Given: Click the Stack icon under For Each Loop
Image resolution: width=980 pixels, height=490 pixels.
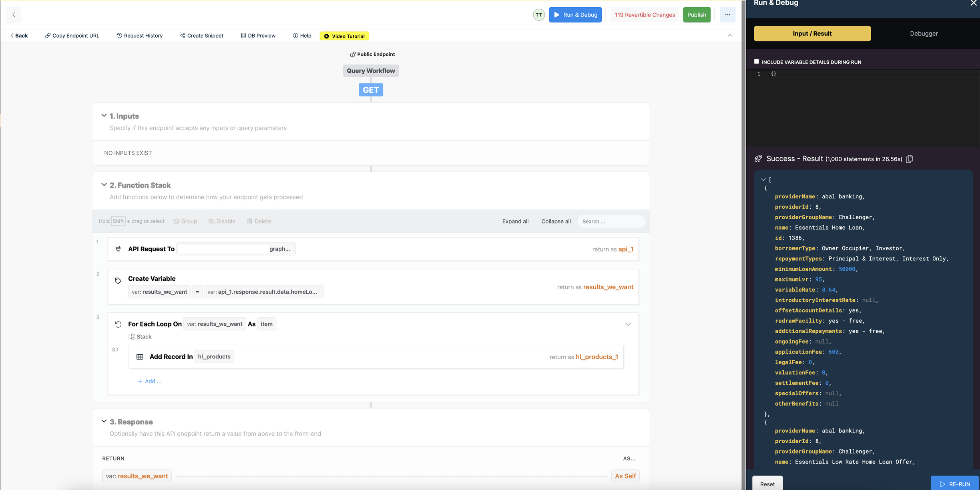Looking at the screenshot, I should coord(131,337).
